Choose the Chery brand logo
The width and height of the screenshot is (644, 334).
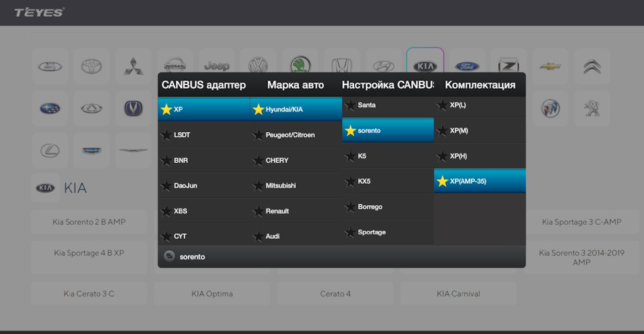tap(91, 109)
